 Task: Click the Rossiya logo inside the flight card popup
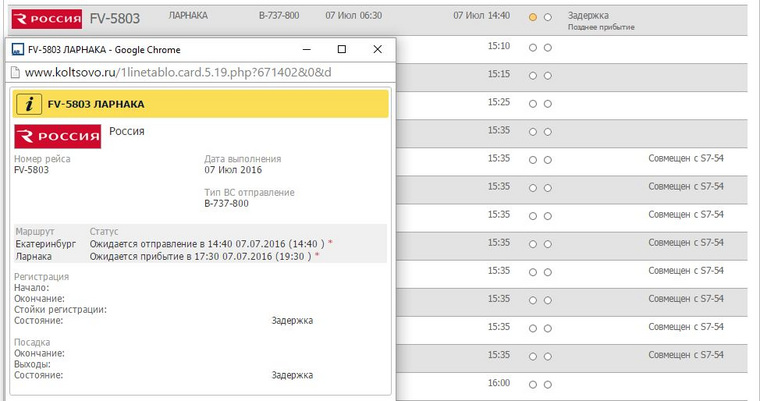(58, 136)
